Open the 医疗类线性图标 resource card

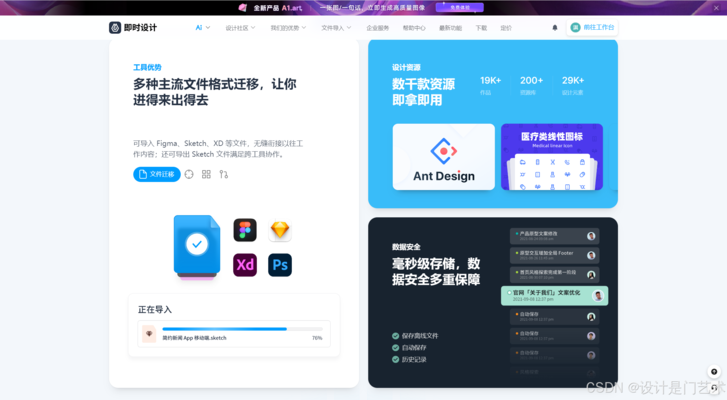coord(552,157)
